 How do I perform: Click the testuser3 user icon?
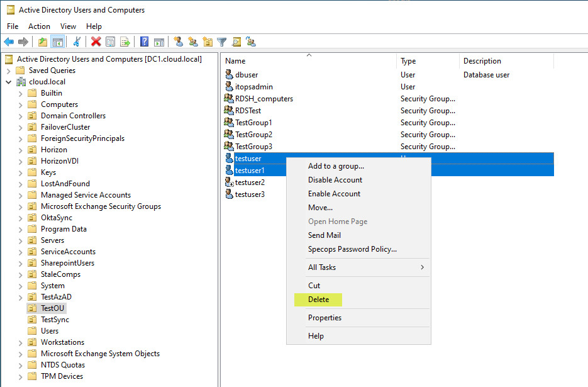click(x=229, y=194)
